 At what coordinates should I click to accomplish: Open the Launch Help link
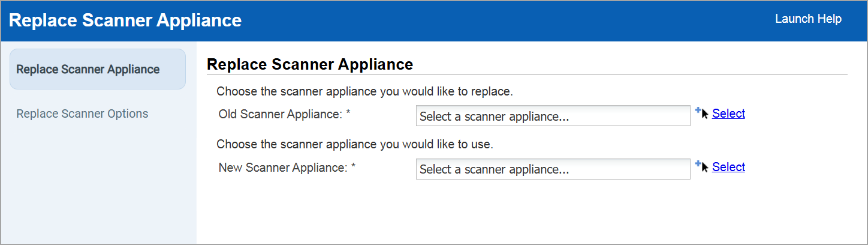[x=808, y=19]
